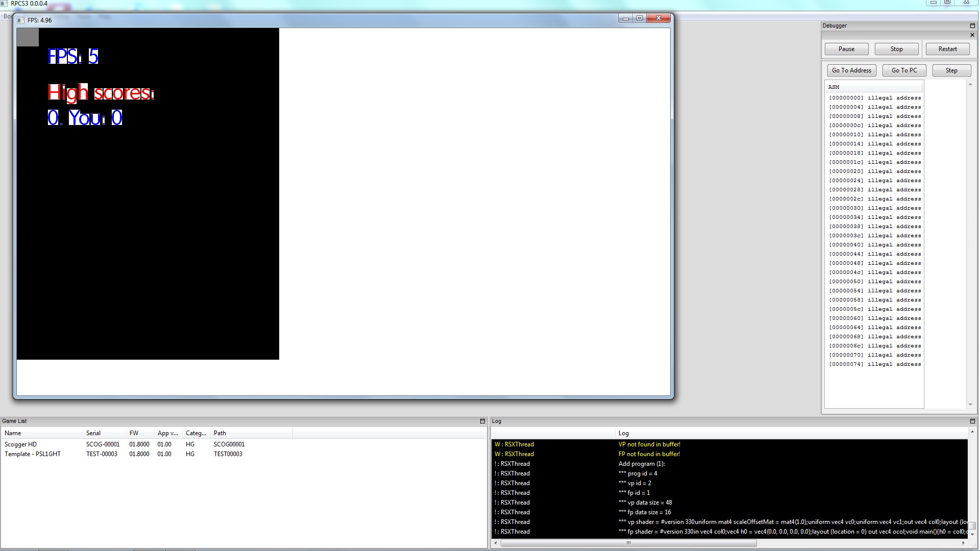Restart the emulated program

[947, 49]
